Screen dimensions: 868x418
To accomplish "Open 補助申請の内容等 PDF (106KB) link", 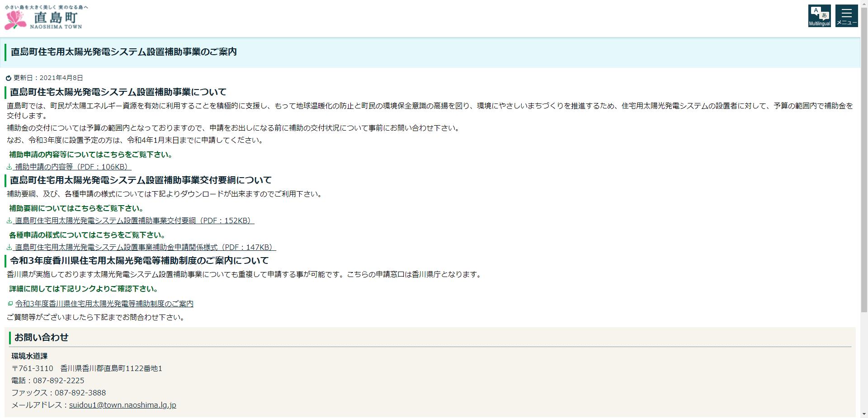I will (73, 167).
